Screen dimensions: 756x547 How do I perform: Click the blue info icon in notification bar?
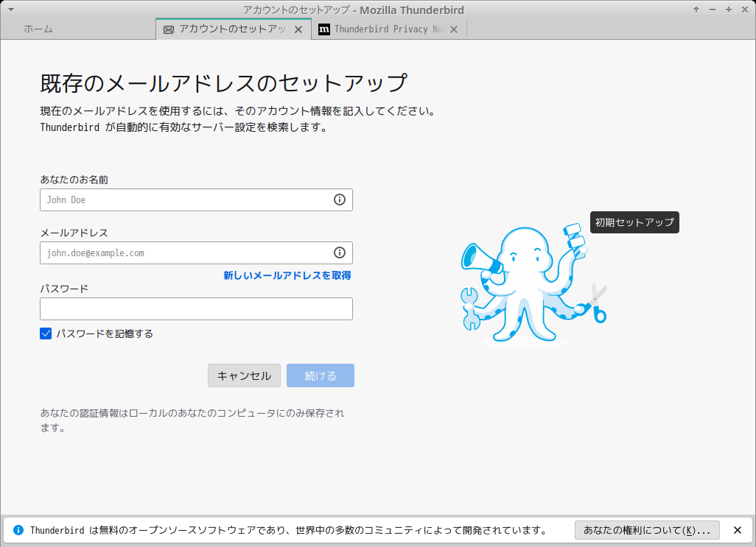pos(18,530)
